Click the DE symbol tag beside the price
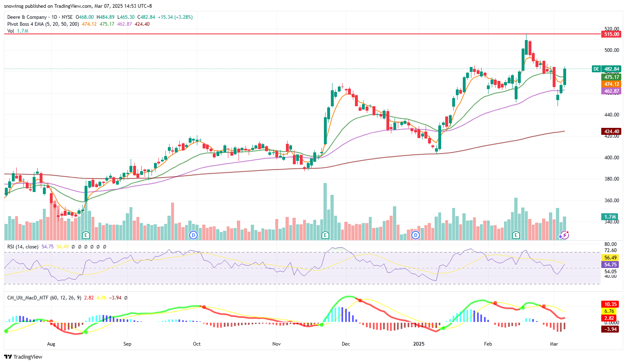The width and height of the screenshot is (627, 364). (596, 69)
